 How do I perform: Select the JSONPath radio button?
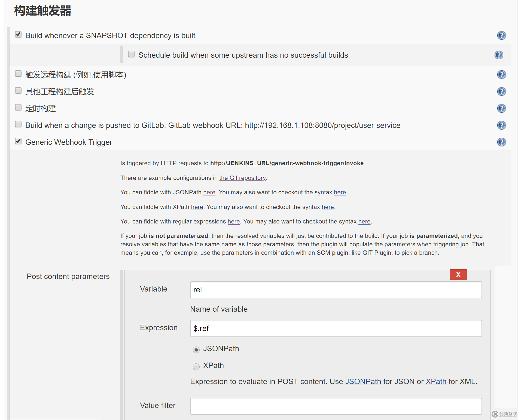(x=196, y=350)
